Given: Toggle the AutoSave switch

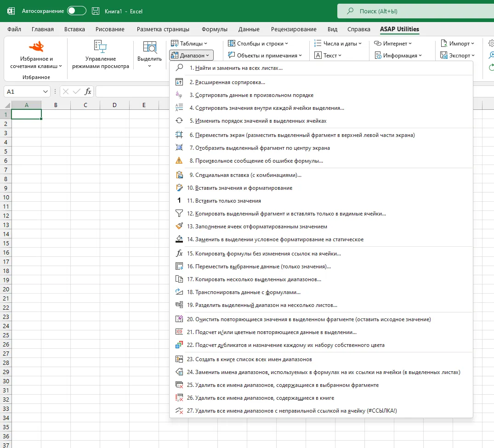Looking at the screenshot, I should pos(77,11).
